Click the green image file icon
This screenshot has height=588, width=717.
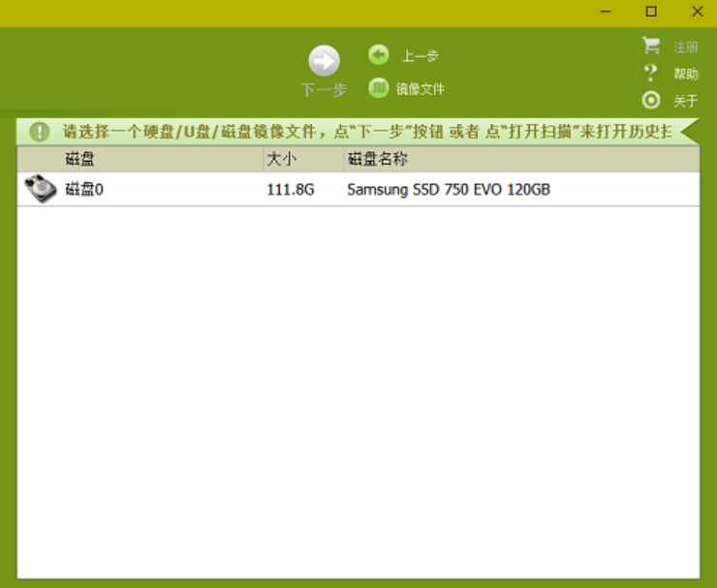(379, 88)
